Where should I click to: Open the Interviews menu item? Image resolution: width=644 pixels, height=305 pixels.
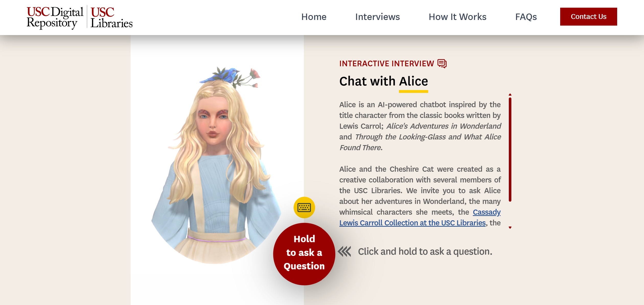click(x=377, y=17)
